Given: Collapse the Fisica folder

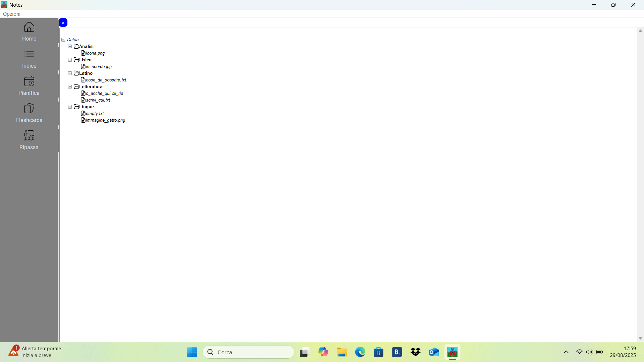Looking at the screenshot, I should 70,60.
